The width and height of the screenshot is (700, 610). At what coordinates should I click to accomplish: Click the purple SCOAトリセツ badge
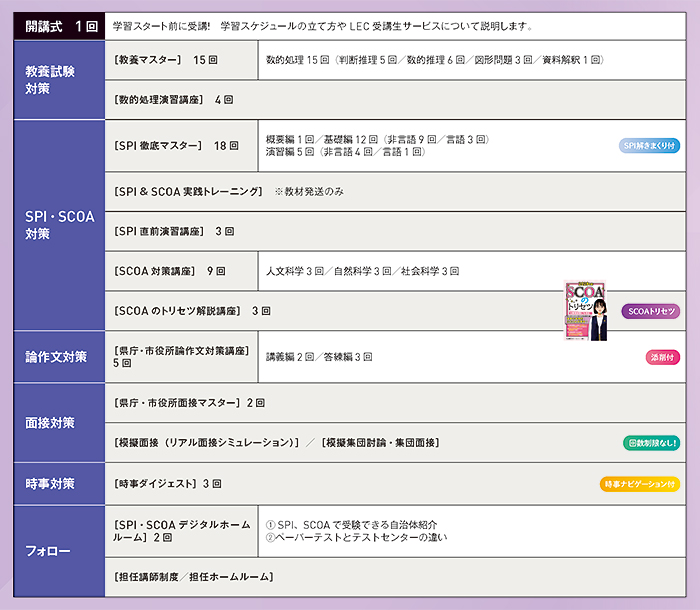point(650,311)
